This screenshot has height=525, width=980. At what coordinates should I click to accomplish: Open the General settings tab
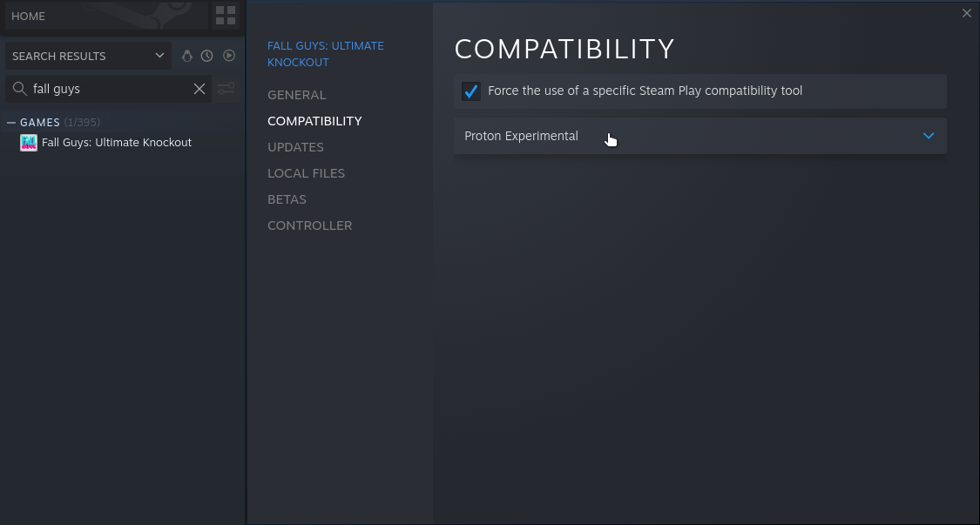pos(296,95)
